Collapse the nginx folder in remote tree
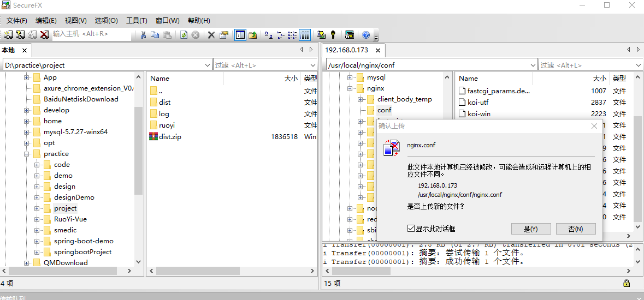 (350, 88)
